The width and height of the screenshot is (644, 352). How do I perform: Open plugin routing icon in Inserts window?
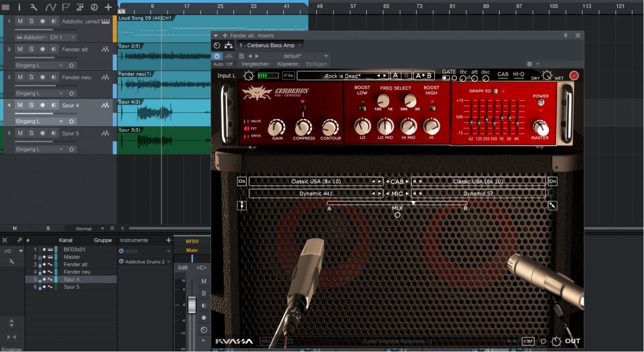[x=228, y=45]
